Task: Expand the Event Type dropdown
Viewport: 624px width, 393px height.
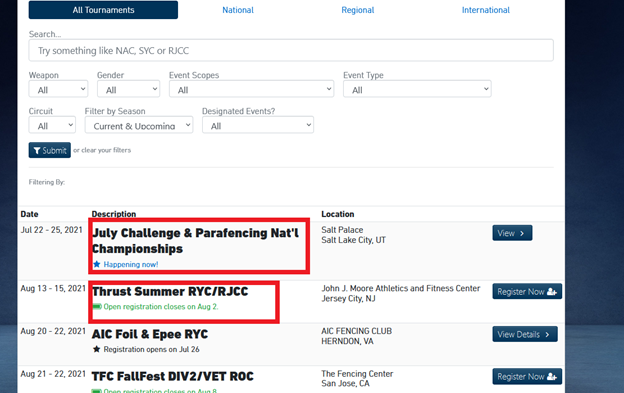Action: point(417,89)
